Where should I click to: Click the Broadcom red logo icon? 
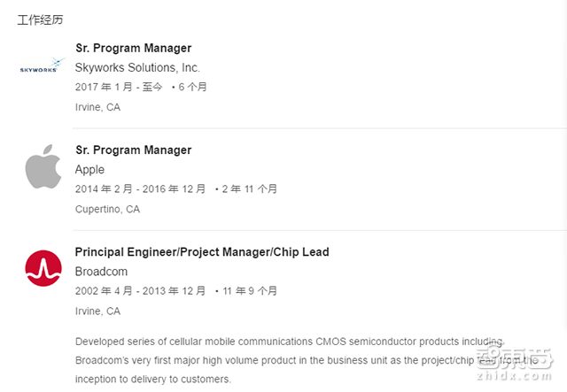[x=43, y=268]
